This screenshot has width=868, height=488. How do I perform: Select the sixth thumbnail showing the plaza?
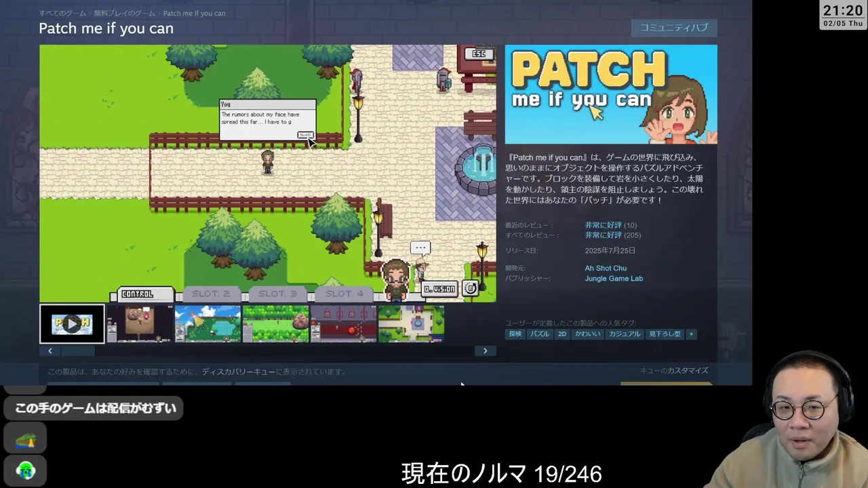point(411,324)
